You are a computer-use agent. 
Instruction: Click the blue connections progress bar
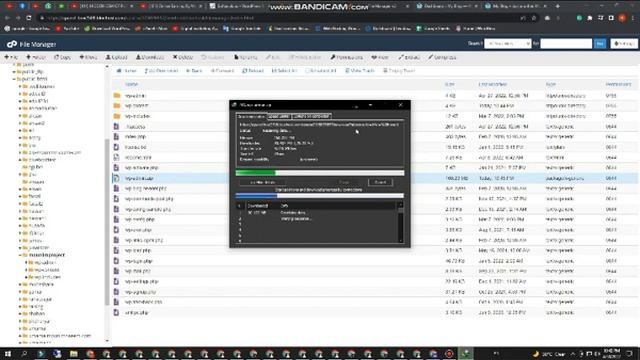pyautogui.click(x=320, y=196)
